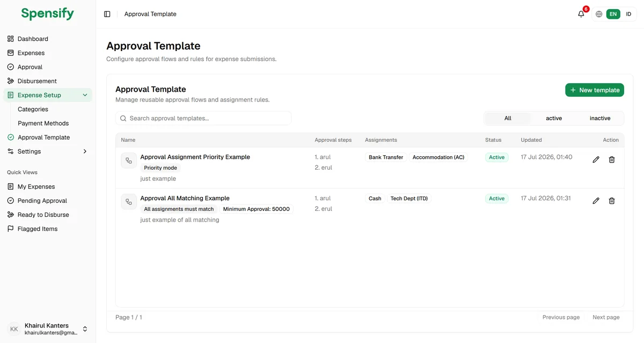Click the Approval Template breadcrumb text
Image resolution: width=644 pixels, height=343 pixels.
pyautogui.click(x=150, y=14)
